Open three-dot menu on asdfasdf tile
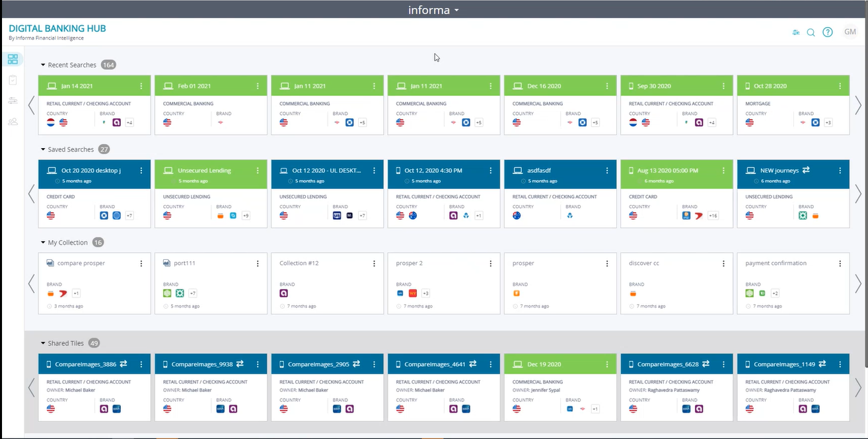Viewport: 868px width, 439px height. pyautogui.click(x=607, y=171)
